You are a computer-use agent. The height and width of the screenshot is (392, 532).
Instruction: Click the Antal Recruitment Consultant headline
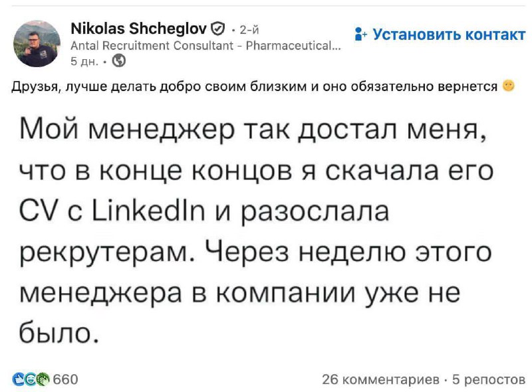pyautogui.click(x=206, y=46)
